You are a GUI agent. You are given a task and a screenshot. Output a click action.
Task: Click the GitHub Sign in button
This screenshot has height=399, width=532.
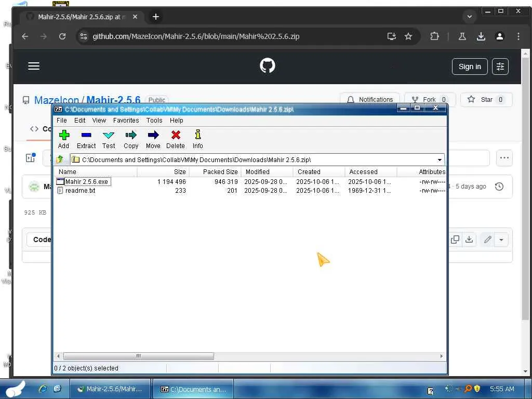(x=470, y=66)
